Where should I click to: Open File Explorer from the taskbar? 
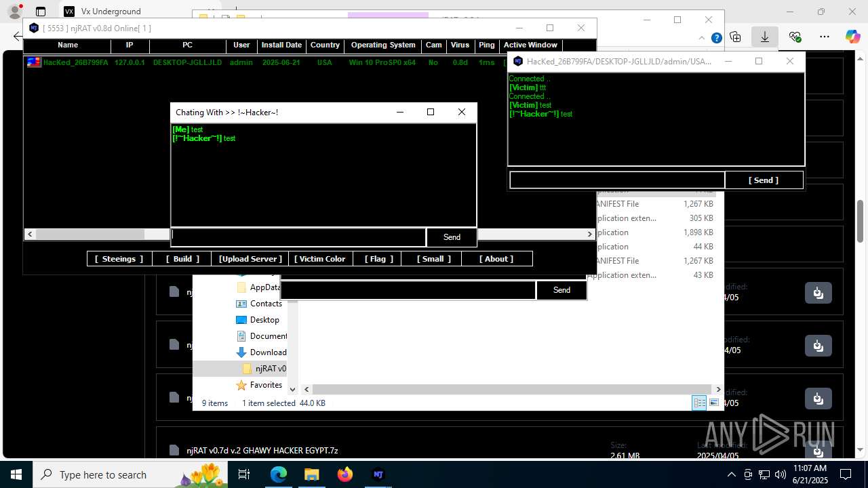tap(311, 474)
